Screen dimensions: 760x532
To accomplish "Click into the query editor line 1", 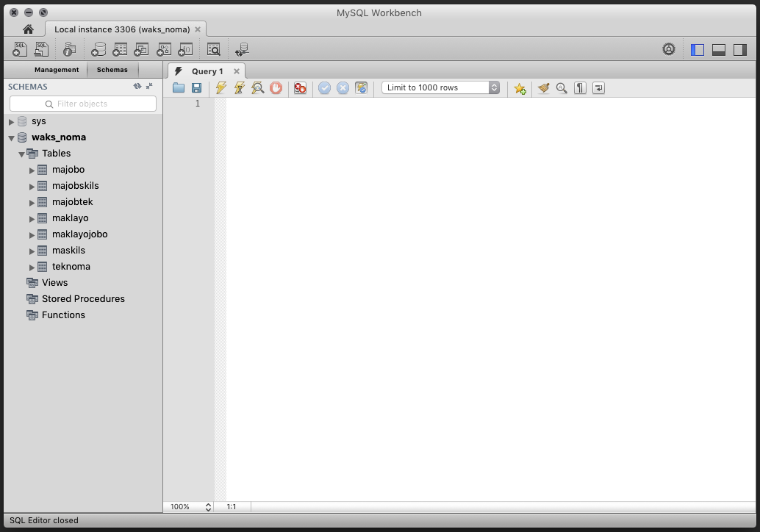I will point(490,104).
